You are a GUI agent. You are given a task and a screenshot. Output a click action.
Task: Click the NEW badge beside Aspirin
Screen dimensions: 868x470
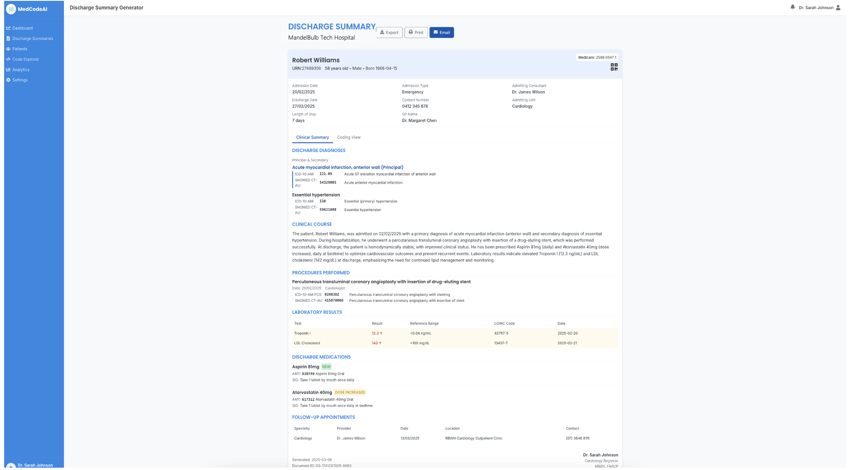pyautogui.click(x=326, y=367)
